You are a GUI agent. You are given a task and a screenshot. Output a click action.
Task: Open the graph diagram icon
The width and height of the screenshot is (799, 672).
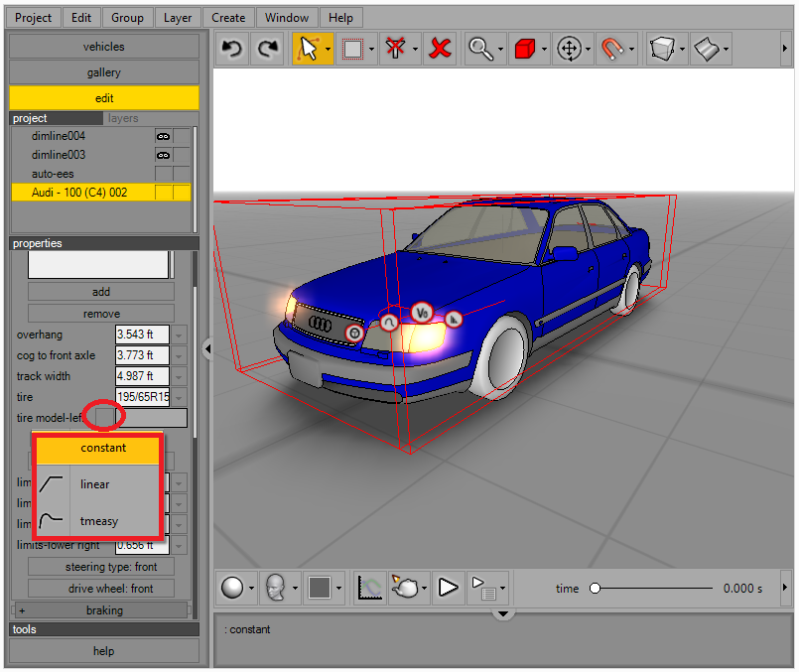click(x=370, y=588)
